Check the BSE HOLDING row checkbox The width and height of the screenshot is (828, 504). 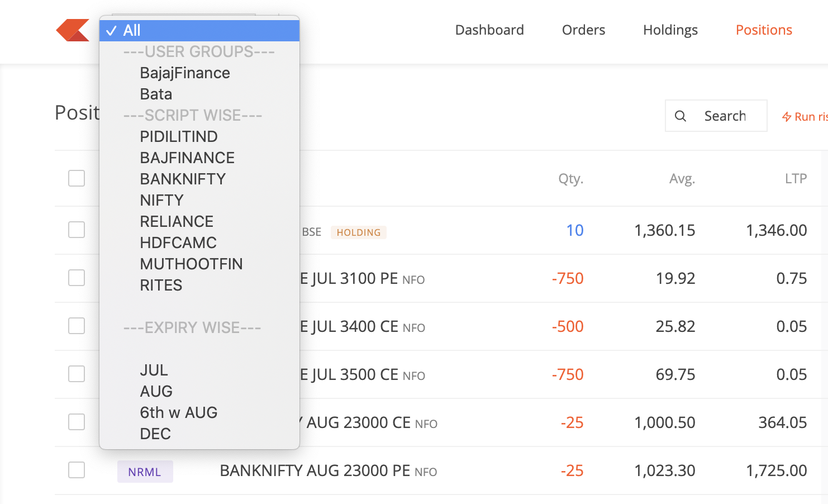click(x=77, y=230)
